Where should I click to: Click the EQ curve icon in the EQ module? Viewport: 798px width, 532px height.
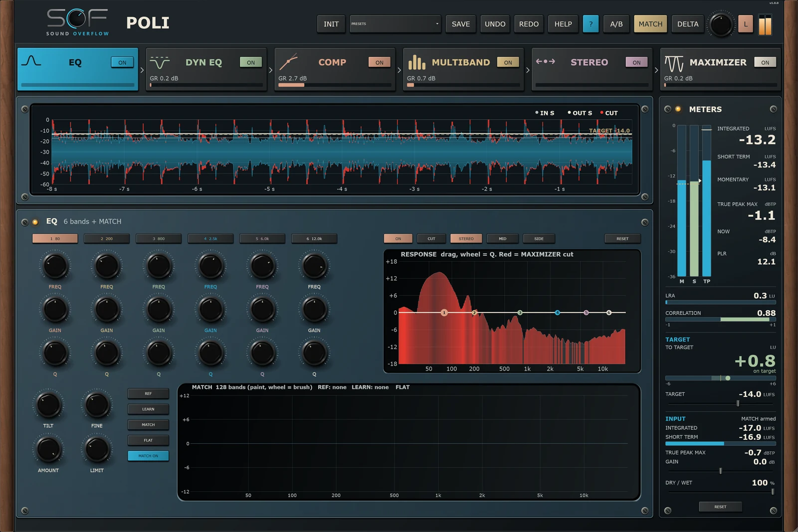pyautogui.click(x=31, y=61)
